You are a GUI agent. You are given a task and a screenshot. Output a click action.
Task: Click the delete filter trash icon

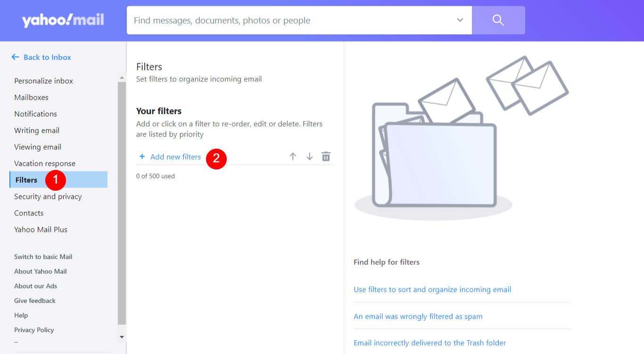(x=326, y=157)
